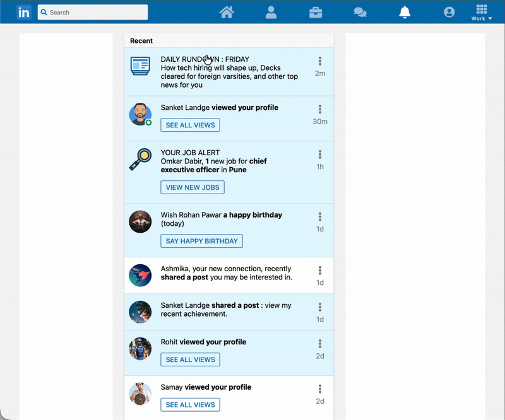This screenshot has width=505, height=420.
Task: Click into the Search field
Action: [92, 11]
